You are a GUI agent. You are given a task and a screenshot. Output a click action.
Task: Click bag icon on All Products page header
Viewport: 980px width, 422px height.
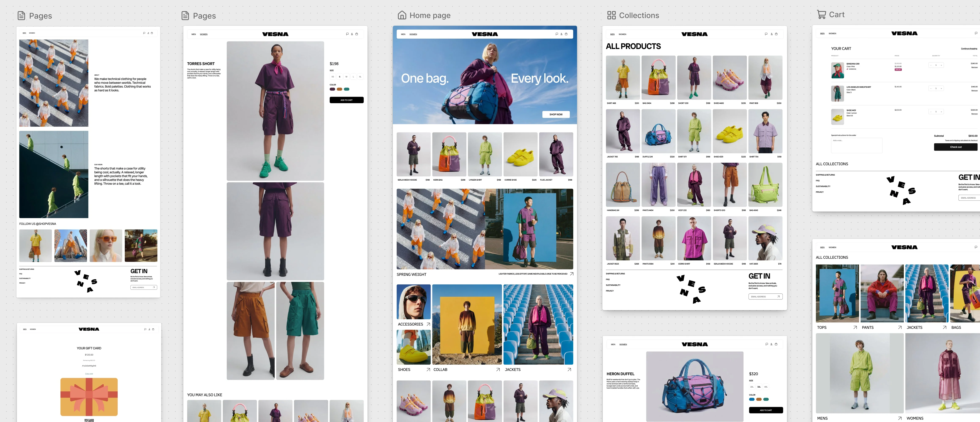[776, 34]
